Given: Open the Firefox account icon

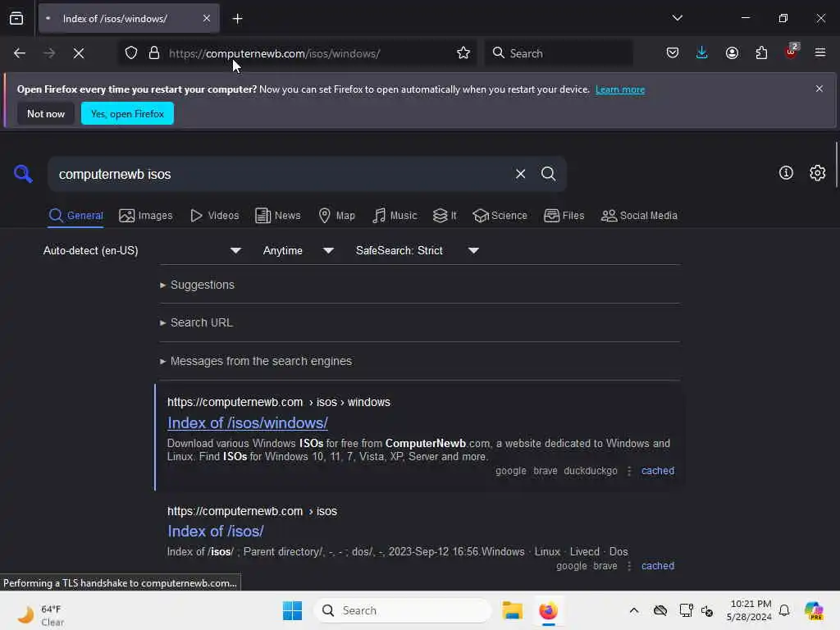Looking at the screenshot, I should click(732, 53).
